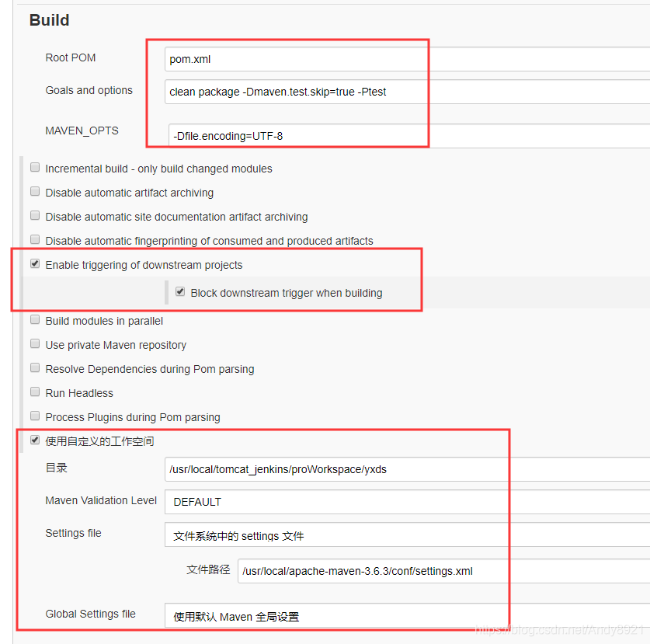Image resolution: width=650 pixels, height=644 pixels.
Task: Click the 目录 label
Action: [57, 468]
